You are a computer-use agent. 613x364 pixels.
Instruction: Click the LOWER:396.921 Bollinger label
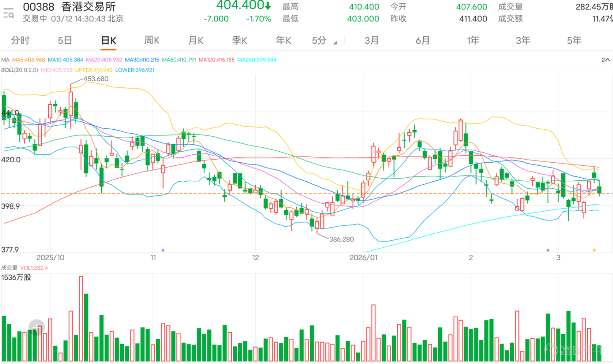point(135,70)
